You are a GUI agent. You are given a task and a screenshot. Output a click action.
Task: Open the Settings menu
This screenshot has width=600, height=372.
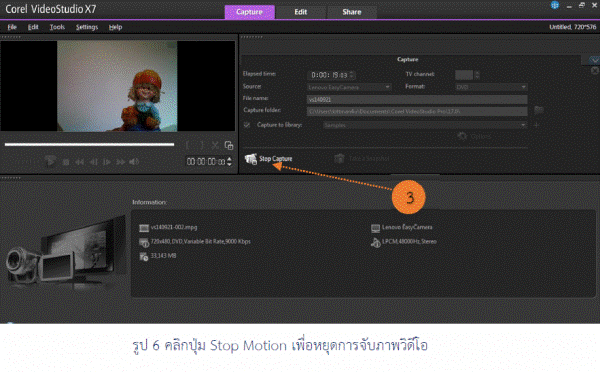[x=87, y=27]
